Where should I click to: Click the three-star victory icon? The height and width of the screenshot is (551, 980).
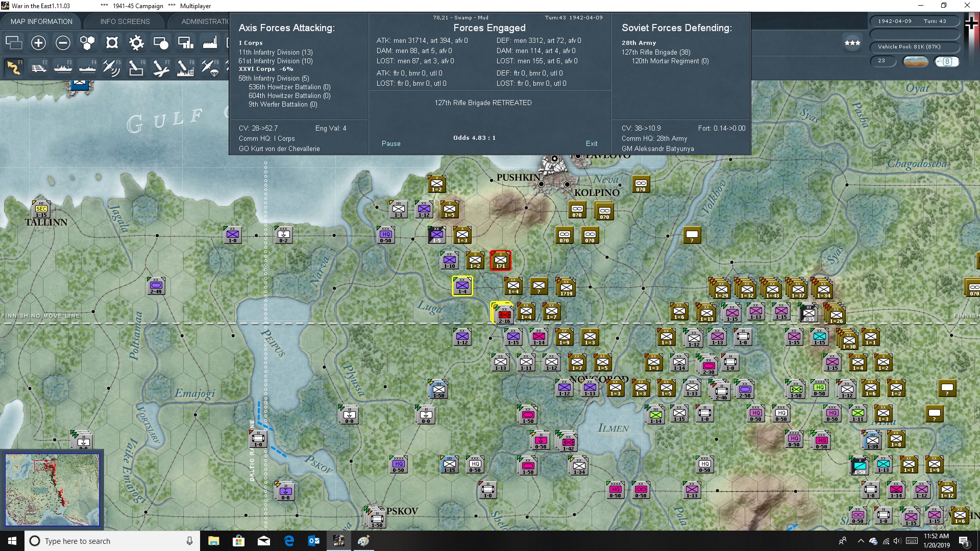point(852,43)
